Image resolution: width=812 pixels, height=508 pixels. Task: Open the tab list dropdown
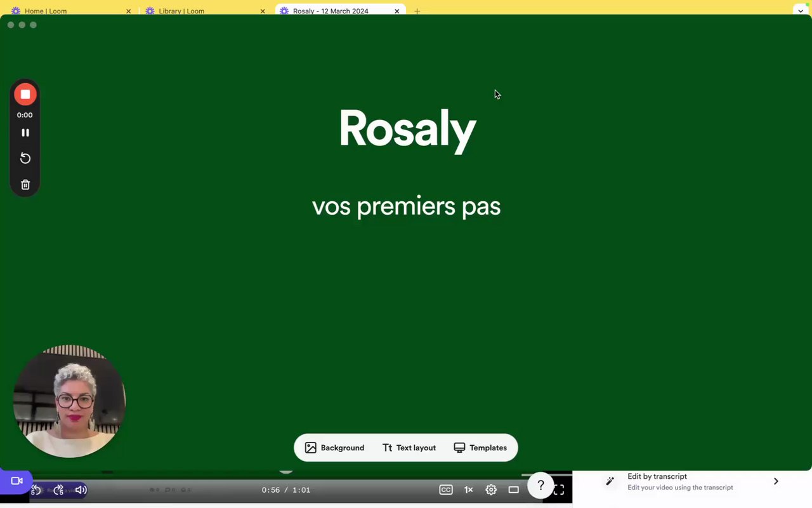[x=801, y=11]
